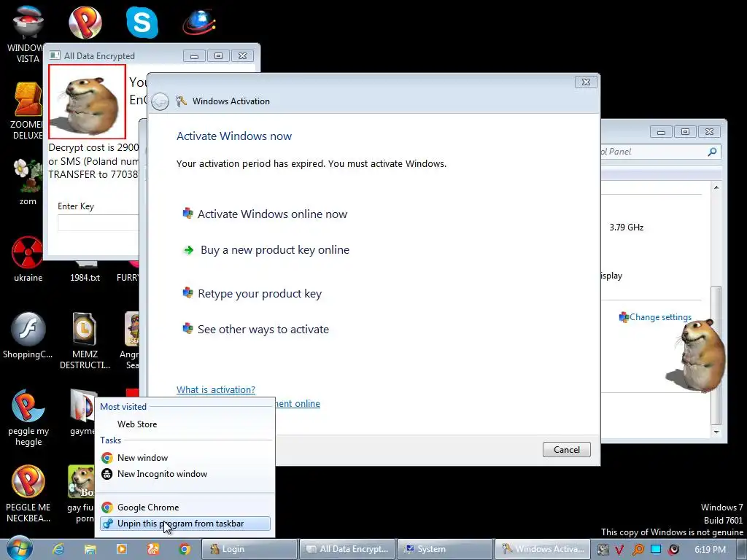Open the zom flower desktop icon

pyautogui.click(x=28, y=182)
